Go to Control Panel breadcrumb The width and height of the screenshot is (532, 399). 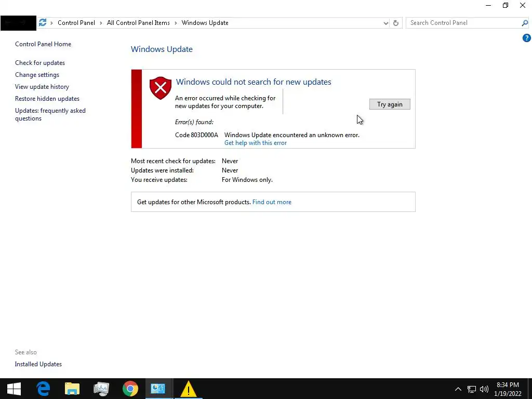tap(76, 23)
